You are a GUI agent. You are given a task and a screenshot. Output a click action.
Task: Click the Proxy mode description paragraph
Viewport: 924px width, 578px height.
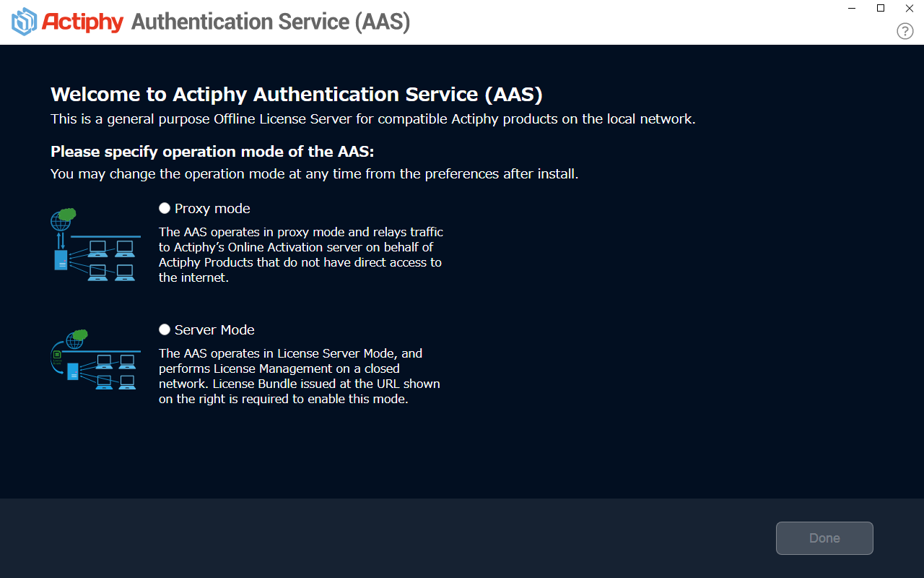pyautogui.click(x=301, y=254)
